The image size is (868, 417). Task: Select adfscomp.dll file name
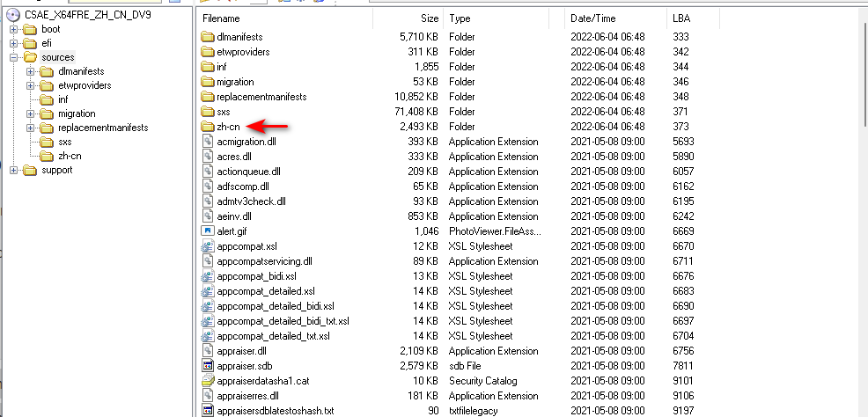243,187
